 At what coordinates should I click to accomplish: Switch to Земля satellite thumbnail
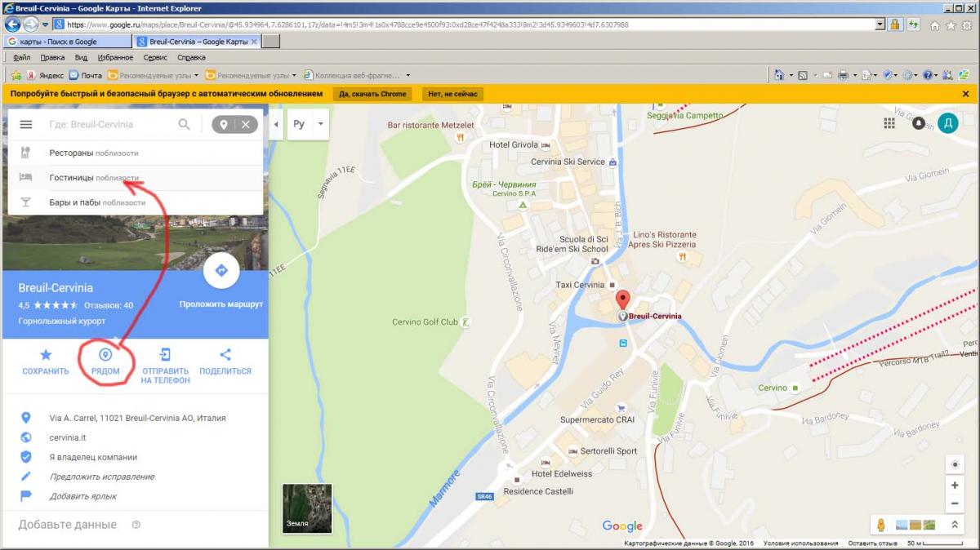307,508
